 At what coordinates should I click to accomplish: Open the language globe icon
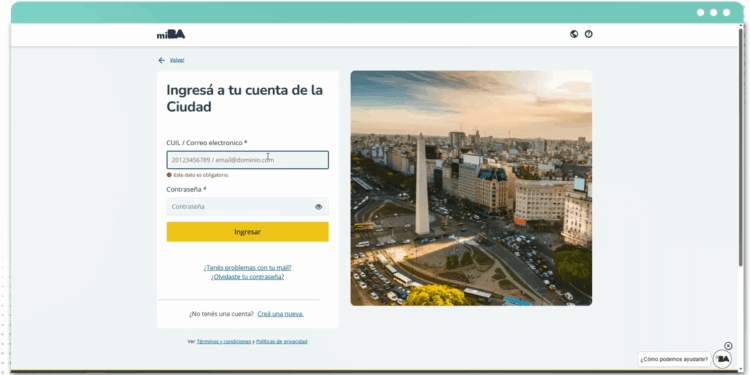[574, 34]
